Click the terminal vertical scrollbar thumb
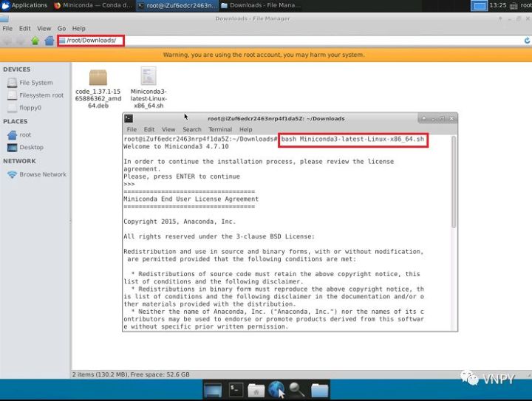The height and width of the screenshot is (401, 532). pyautogui.click(x=454, y=182)
